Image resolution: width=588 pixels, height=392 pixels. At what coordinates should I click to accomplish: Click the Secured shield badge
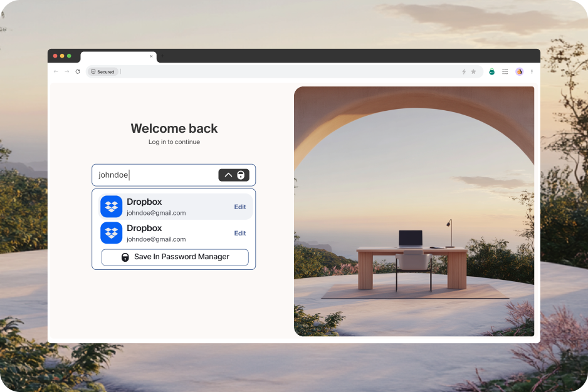[x=102, y=71]
